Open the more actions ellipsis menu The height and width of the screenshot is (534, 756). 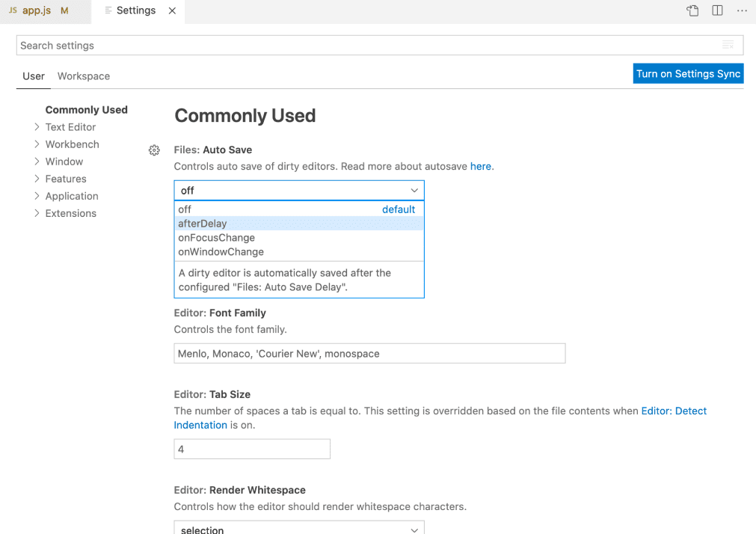coord(742,10)
